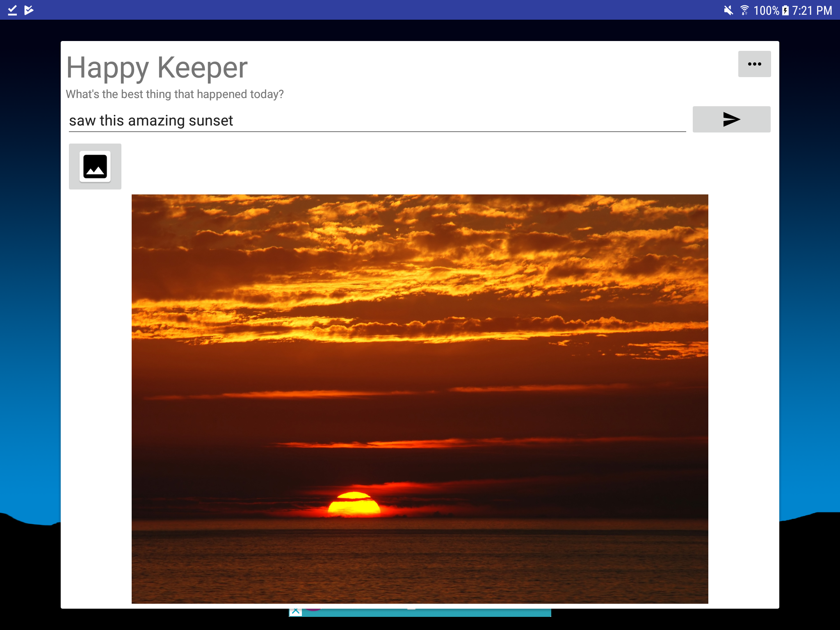This screenshot has width=840, height=630.
Task: Tap the 100% battery percentage text
Action: pos(767,10)
